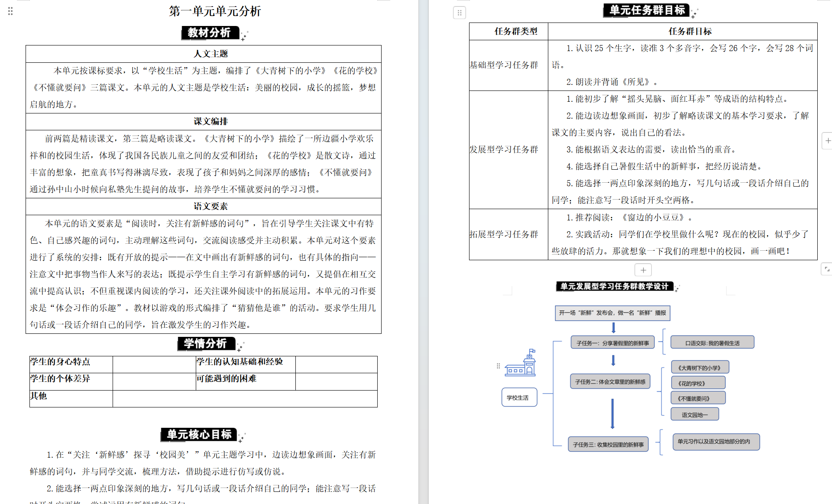The height and width of the screenshot is (504, 832).
Task: Click the empty cell right of 可能遇到的困难
Action: click(337, 381)
